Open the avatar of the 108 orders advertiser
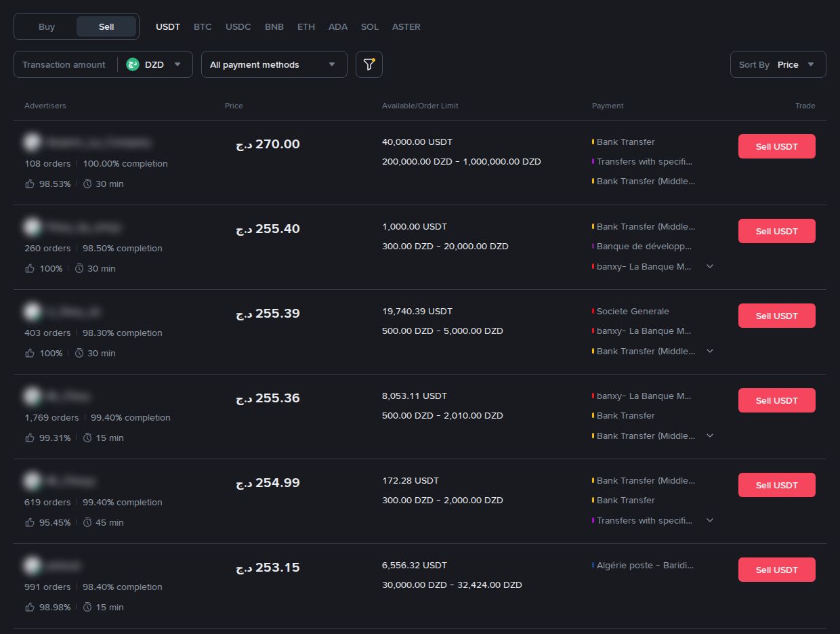The height and width of the screenshot is (634, 840). tap(32, 142)
